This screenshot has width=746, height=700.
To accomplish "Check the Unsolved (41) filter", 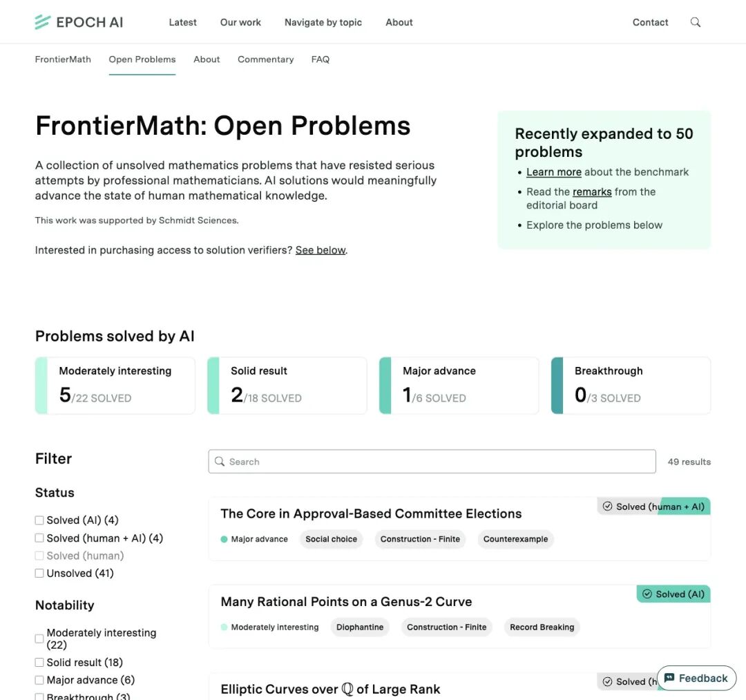I will point(39,573).
